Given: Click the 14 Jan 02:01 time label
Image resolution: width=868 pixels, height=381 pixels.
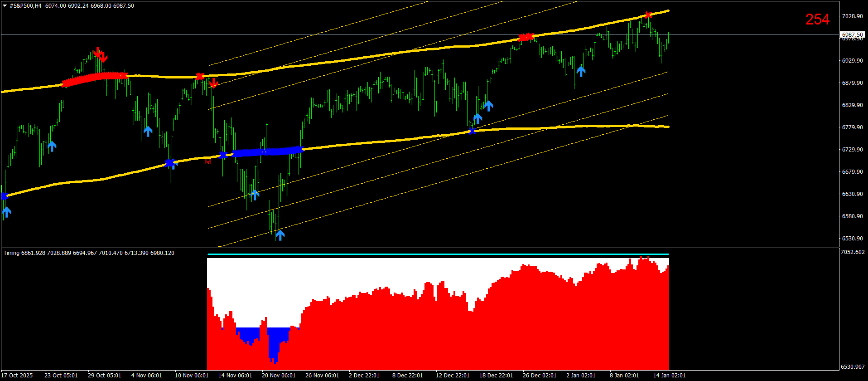Looking at the screenshot, I should [669, 376].
